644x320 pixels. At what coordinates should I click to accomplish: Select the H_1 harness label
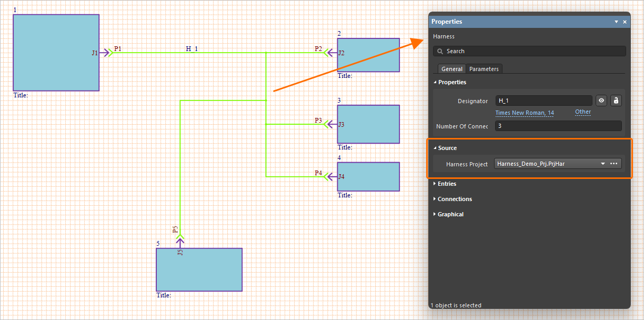(192, 49)
